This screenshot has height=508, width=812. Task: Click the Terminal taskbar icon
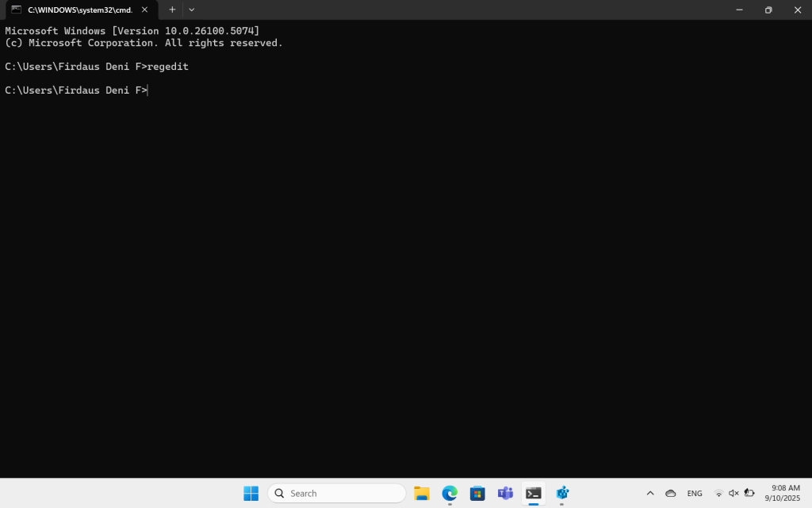pyautogui.click(x=534, y=494)
